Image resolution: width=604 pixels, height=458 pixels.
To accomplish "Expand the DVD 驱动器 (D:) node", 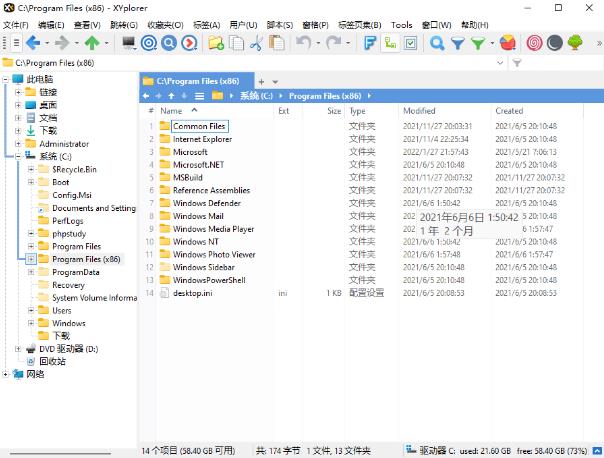I will point(18,349).
